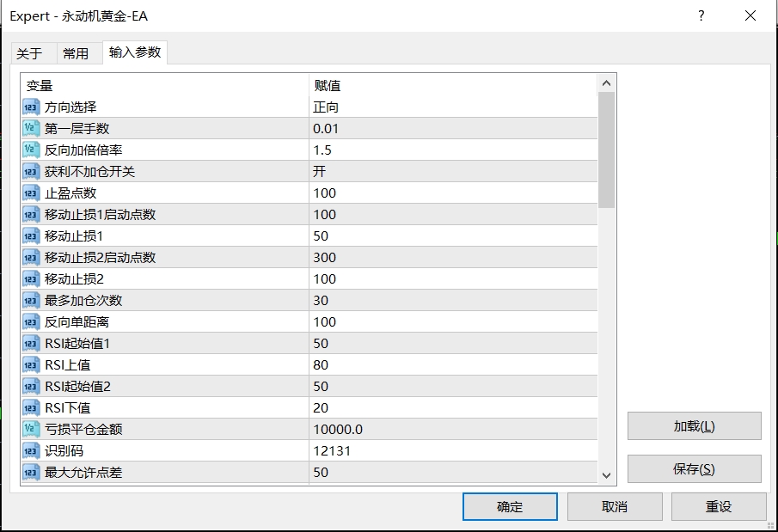Switch to the 常用 tab
778x532 pixels.
tap(76, 53)
